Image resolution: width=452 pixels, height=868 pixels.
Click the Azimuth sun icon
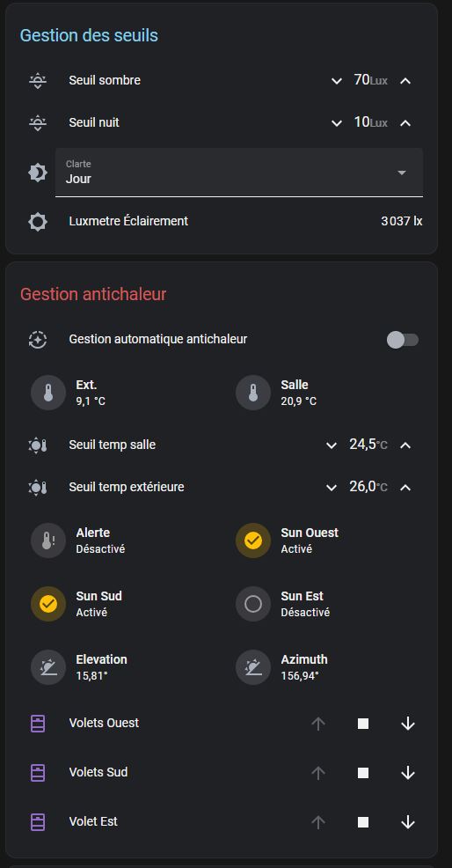click(x=253, y=667)
